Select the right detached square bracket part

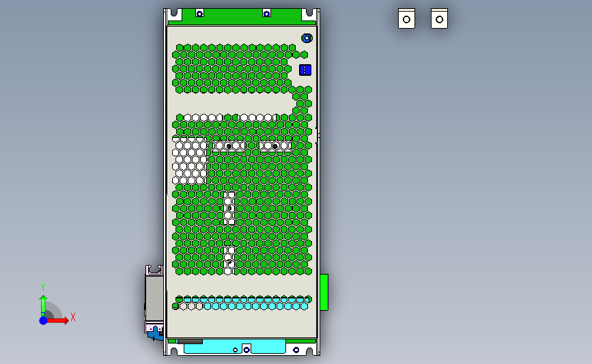tap(440, 18)
